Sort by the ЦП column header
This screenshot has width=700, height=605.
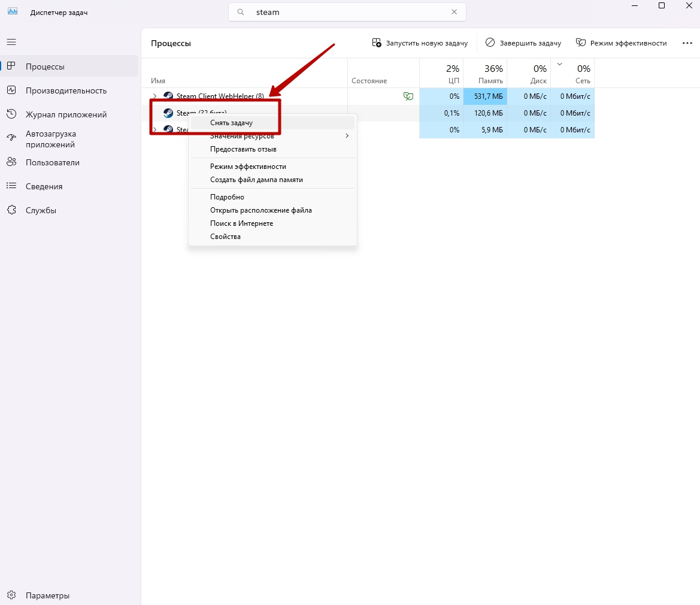coord(441,74)
